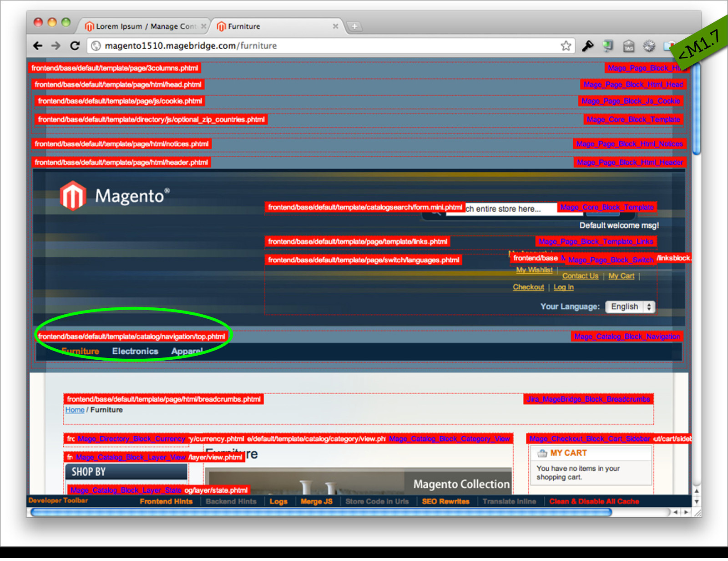Image resolution: width=728 pixels, height=561 pixels.
Task: Open the Contact Us link
Action: 580,276
